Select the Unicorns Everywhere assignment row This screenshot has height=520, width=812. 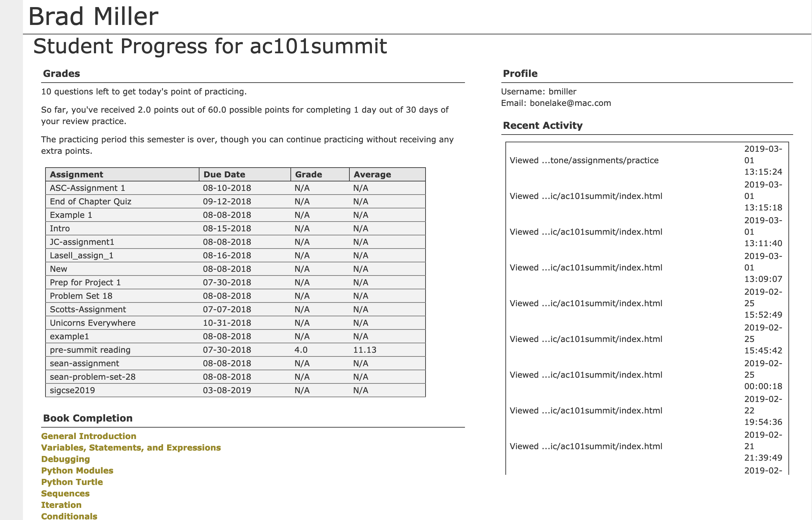236,323
